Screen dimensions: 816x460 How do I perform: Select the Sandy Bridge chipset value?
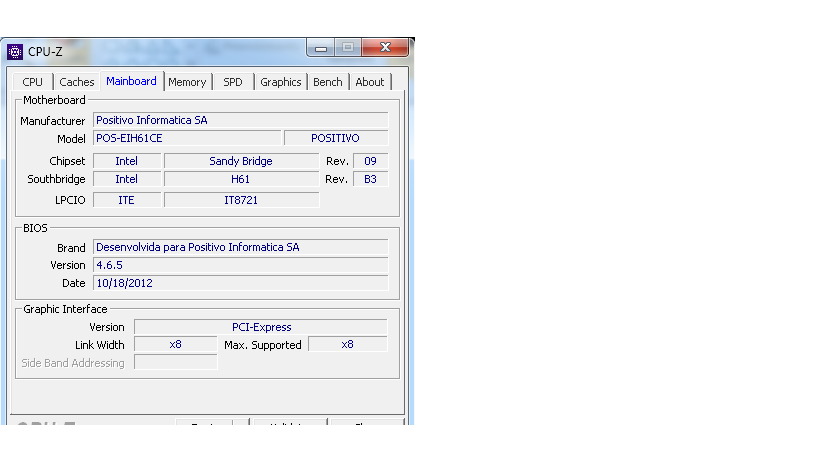point(241,161)
